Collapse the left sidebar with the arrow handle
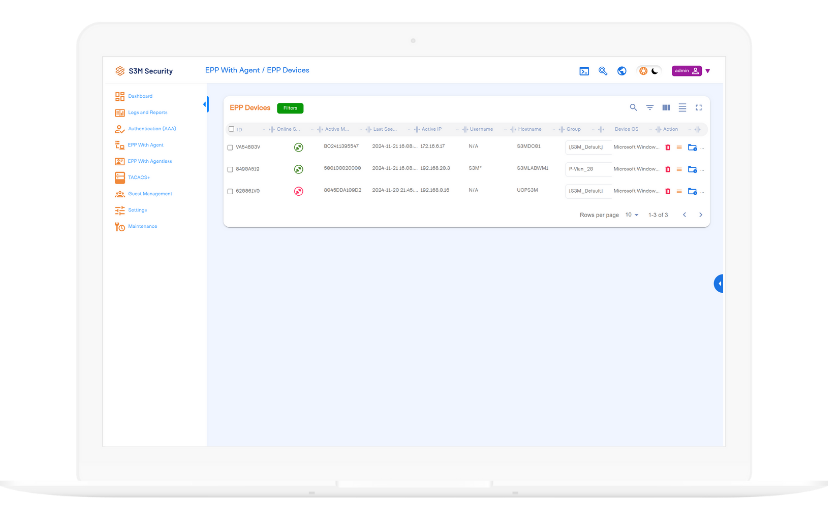The height and width of the screenshot is (521, 828). click(206, 104)
